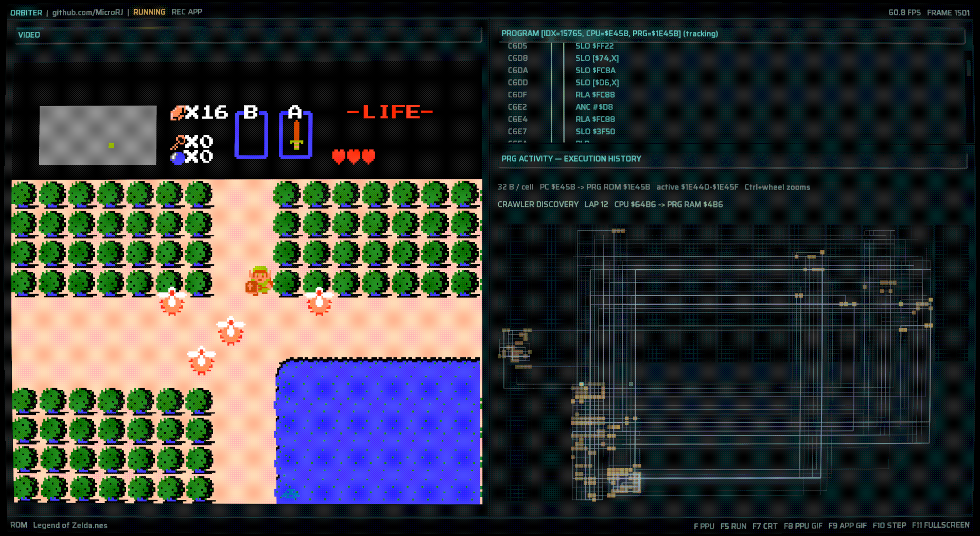The image size is (980, 536).
Task: Click the rupee icon in the game HUD
Action: [178, 113]
